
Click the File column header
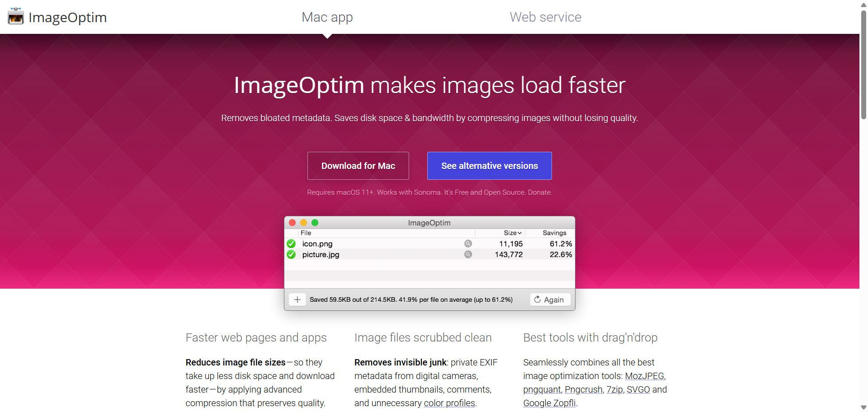pyautogui.click(x=306, y=233)
